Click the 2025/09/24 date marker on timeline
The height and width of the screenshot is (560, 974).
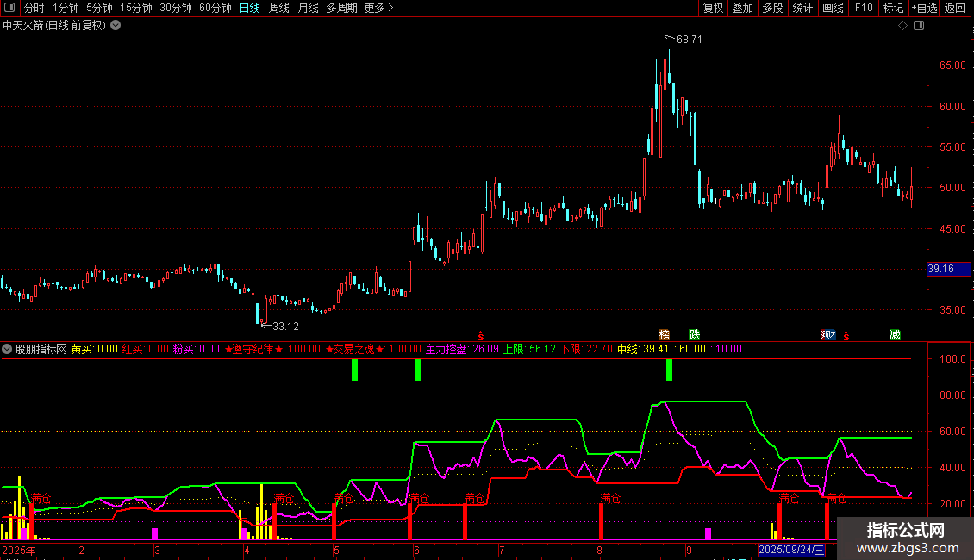tap(791, 550)
